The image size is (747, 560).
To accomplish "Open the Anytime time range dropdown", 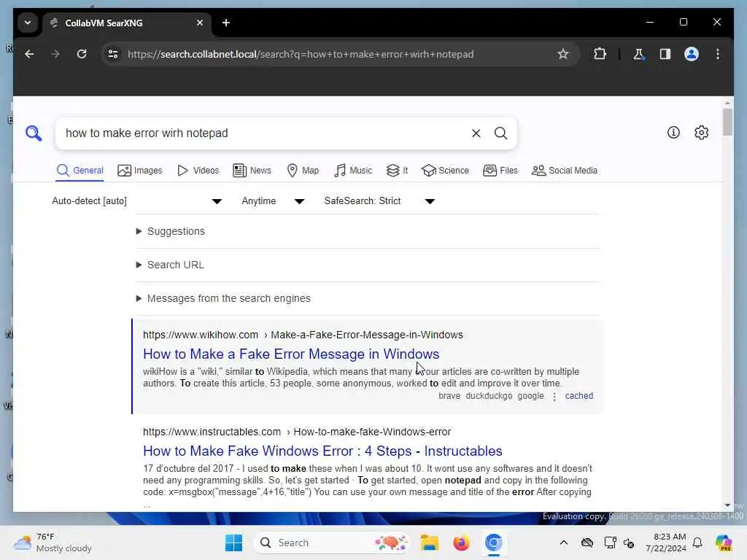I will tap(273, 201).
